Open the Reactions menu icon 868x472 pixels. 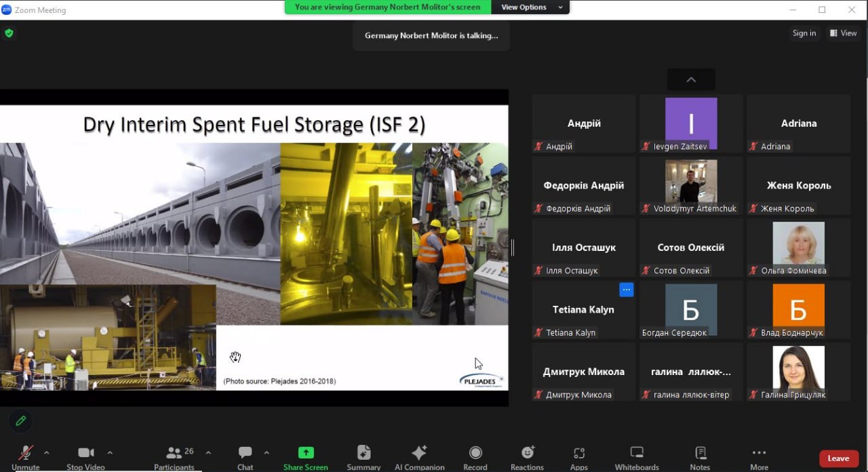coord(527,453)
